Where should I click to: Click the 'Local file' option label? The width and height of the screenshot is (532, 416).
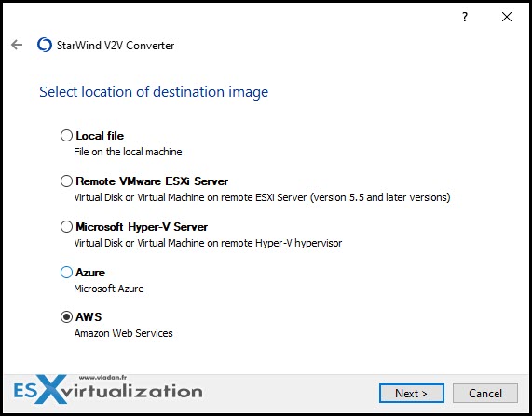tap(100, 136)
